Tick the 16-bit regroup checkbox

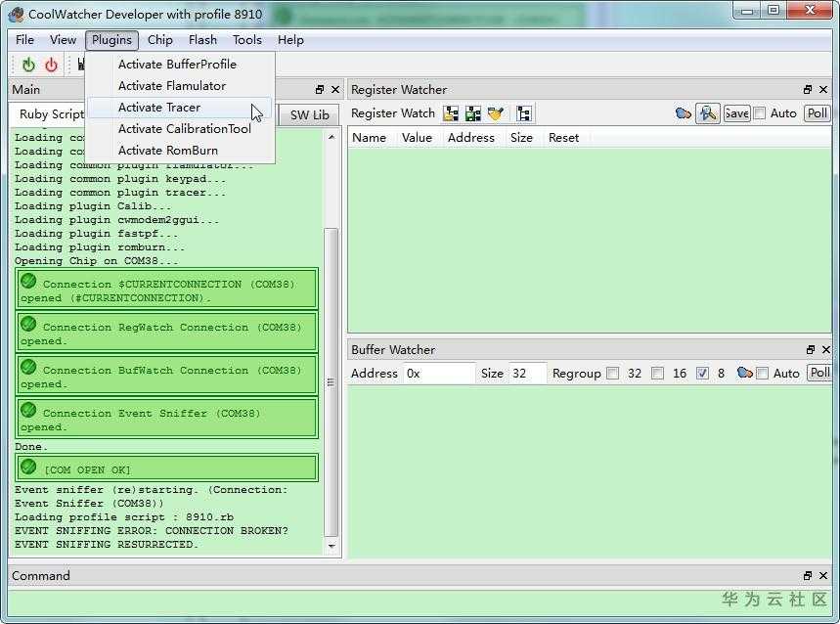(x=658, y=374)
